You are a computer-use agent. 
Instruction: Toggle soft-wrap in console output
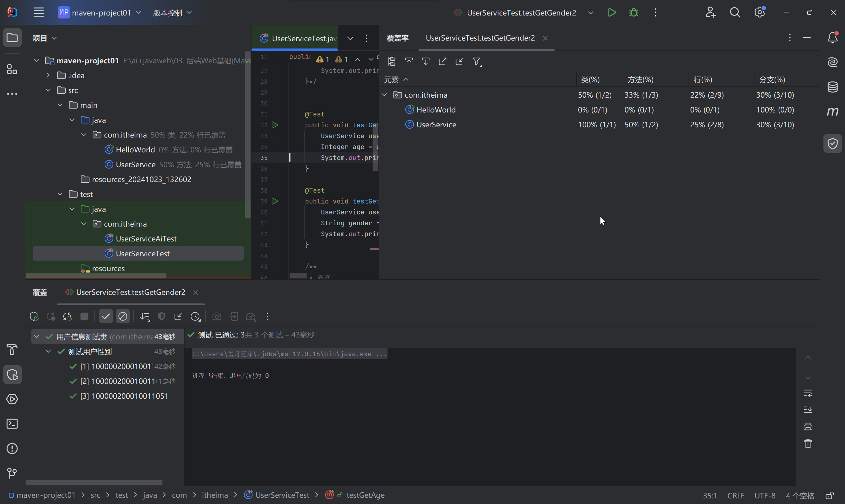[808, 393]
